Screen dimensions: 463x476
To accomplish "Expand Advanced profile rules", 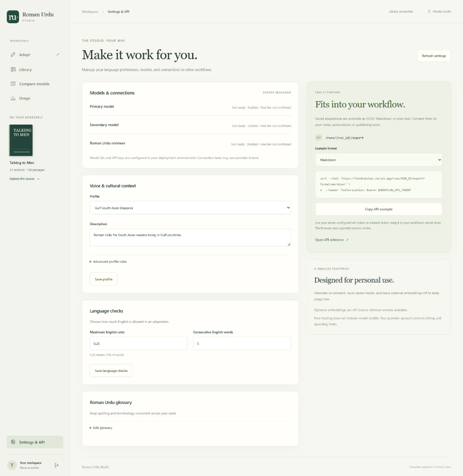I will (108, 261).
